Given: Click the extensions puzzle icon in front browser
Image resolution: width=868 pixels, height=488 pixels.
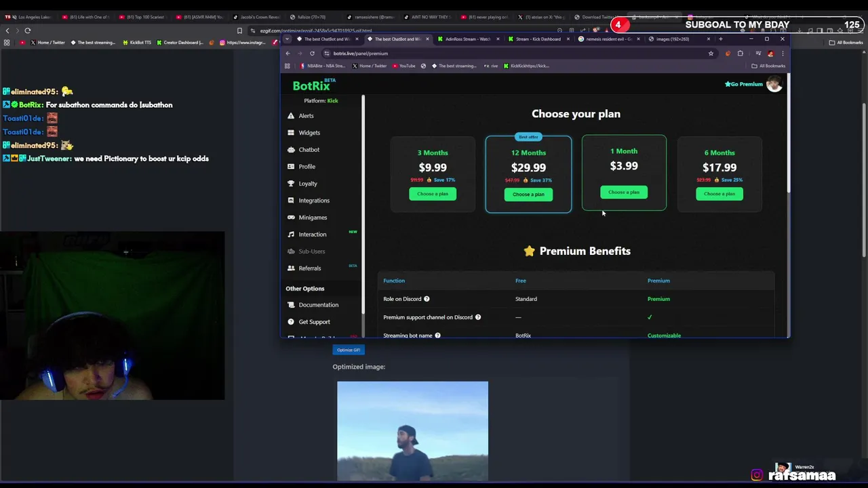Looking at the screenshot, I should (741, 54).
